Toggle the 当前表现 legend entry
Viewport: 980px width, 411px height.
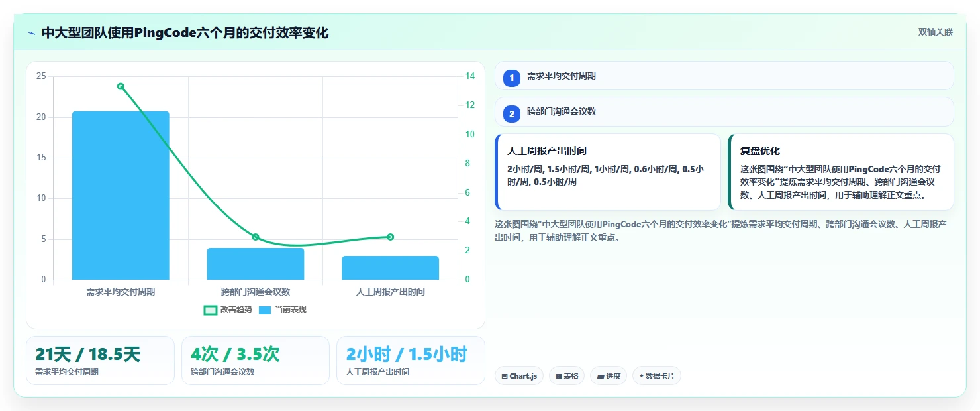point(282,310)
